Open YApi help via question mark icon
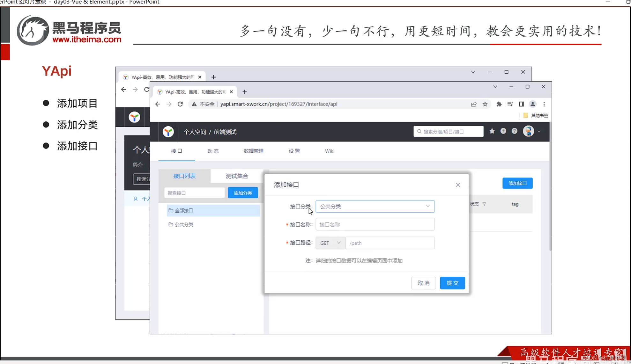 [x=514, y=131]
